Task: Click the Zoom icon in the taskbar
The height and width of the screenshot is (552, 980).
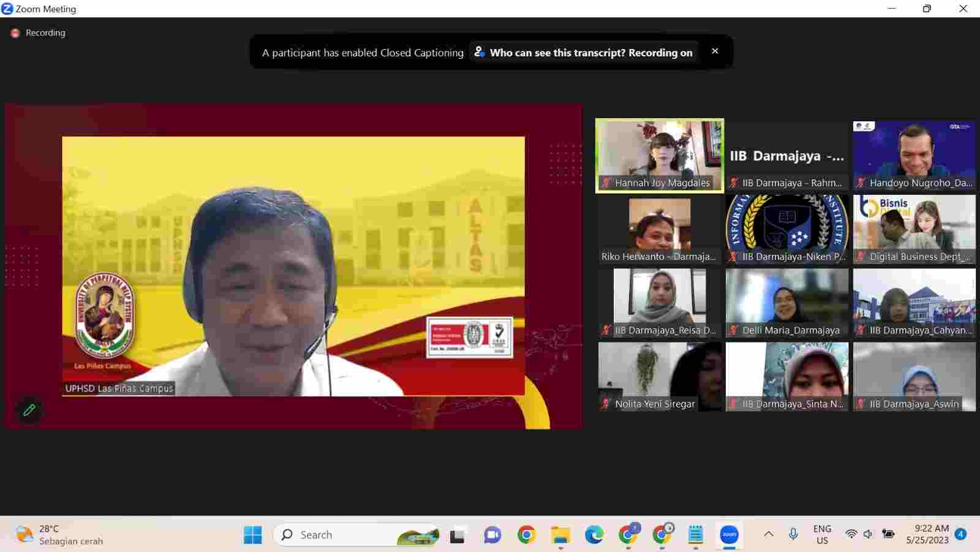Action: 729,534
